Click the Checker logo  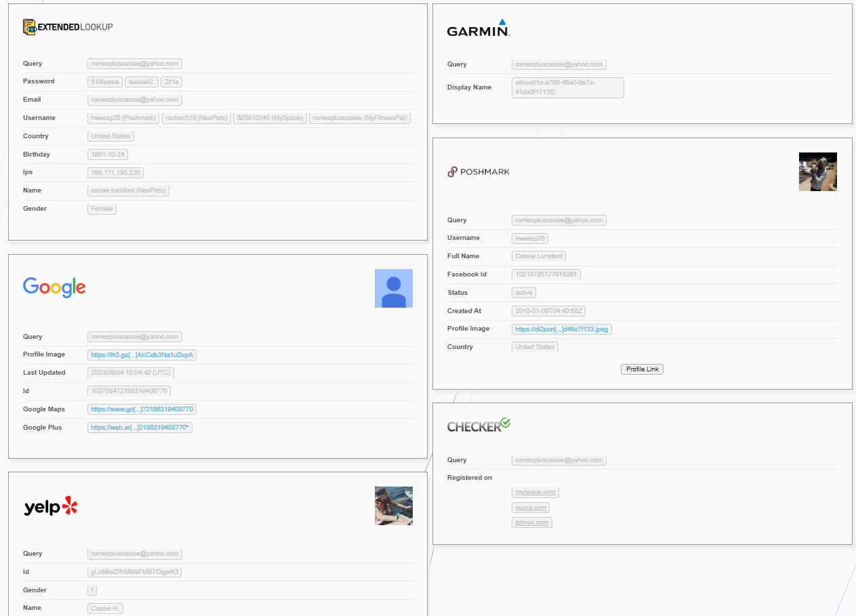[x=478, y=425]
